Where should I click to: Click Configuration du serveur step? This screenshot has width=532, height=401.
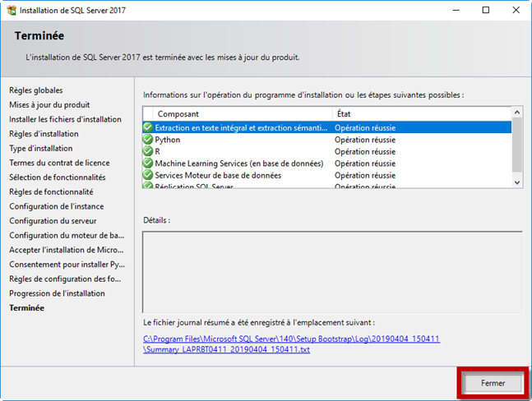click(53, 221)
